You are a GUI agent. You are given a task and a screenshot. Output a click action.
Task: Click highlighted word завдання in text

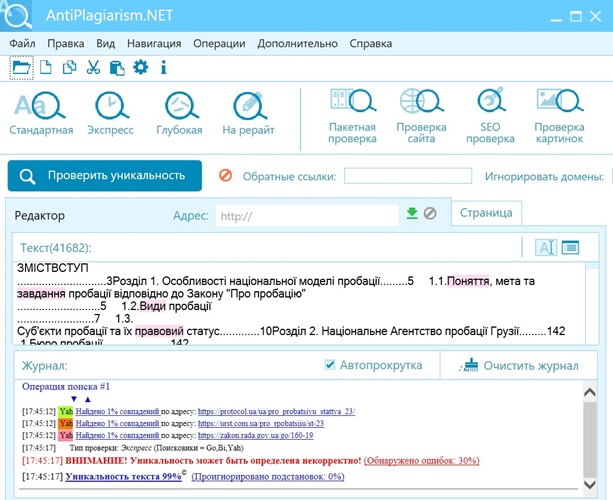tap(41, 294)
